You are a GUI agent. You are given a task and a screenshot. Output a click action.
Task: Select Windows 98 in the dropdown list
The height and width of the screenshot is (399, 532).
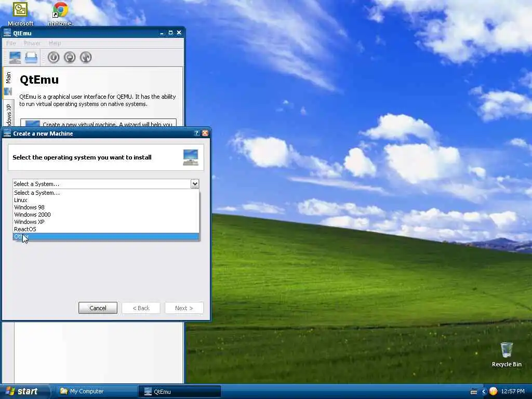pyautogui.click(x=106, y=207)
